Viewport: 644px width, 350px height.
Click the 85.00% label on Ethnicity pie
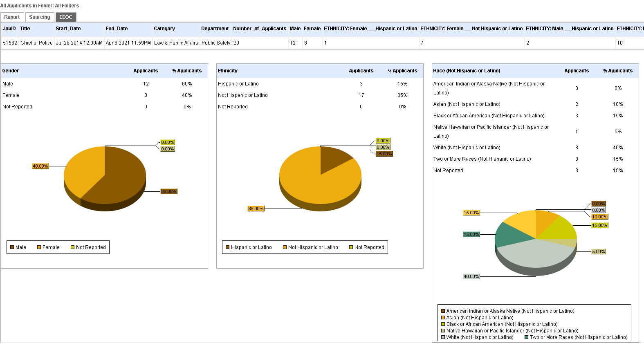(256, 209)
